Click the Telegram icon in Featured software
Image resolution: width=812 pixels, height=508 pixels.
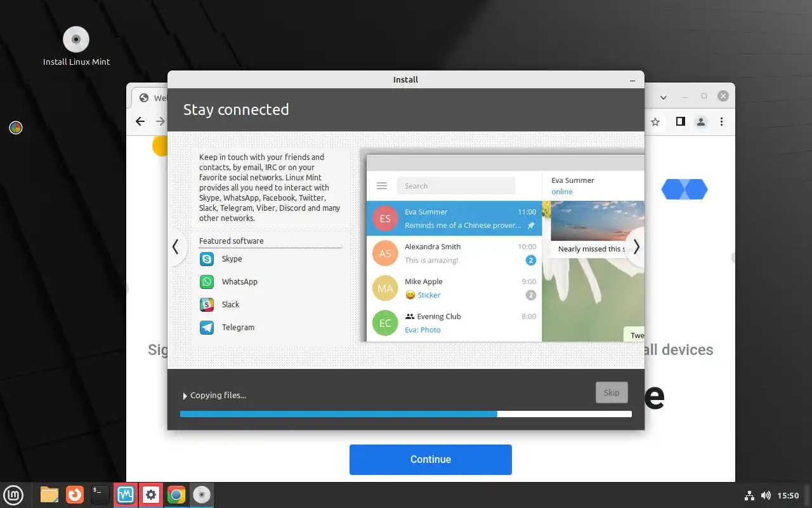tap(207, 328)
